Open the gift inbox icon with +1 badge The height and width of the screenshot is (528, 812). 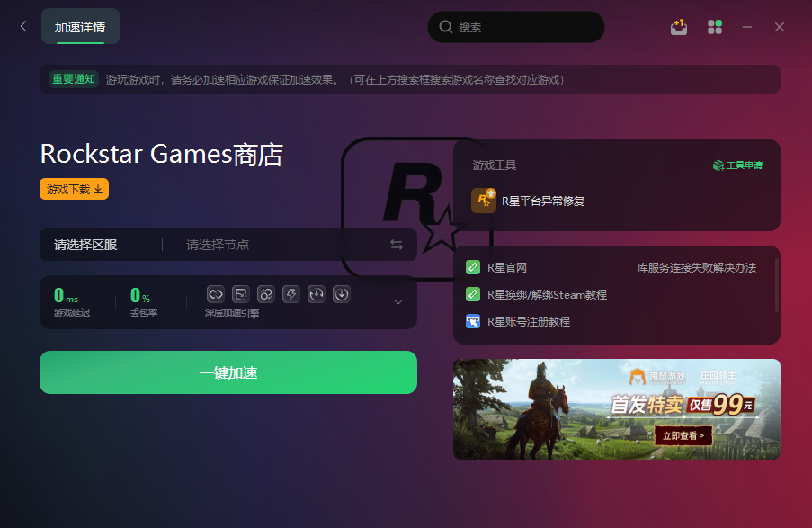(679, 27)
